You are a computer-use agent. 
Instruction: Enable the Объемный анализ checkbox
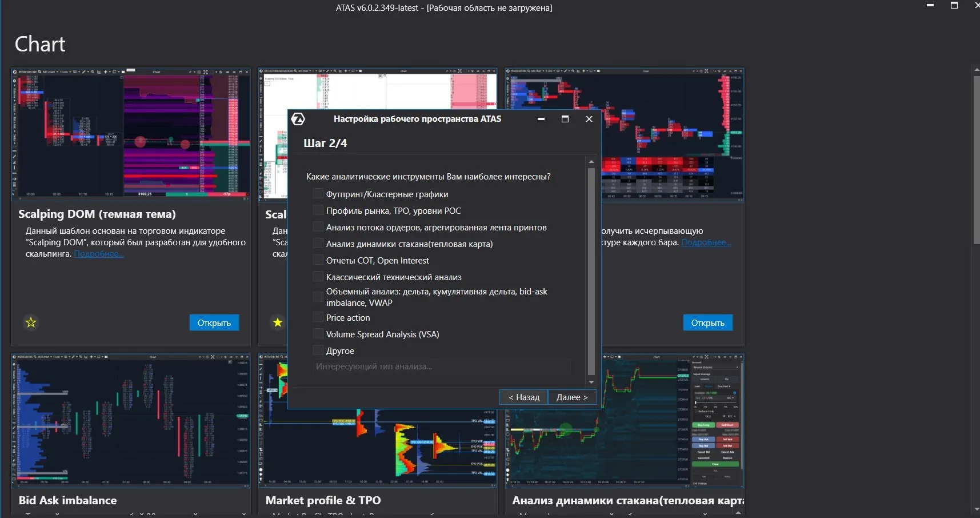click(x=318, y=297)
